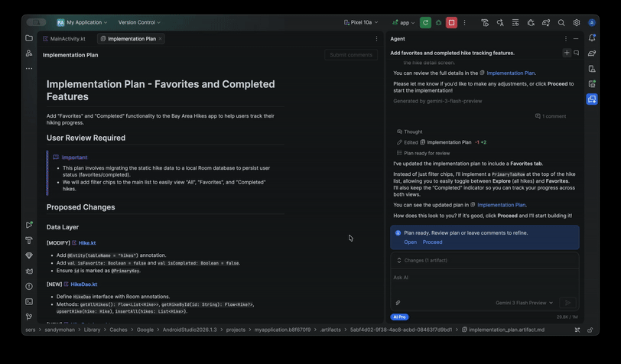Click the Translate/refresh 'A' toolbar icon

pos(500,23)
